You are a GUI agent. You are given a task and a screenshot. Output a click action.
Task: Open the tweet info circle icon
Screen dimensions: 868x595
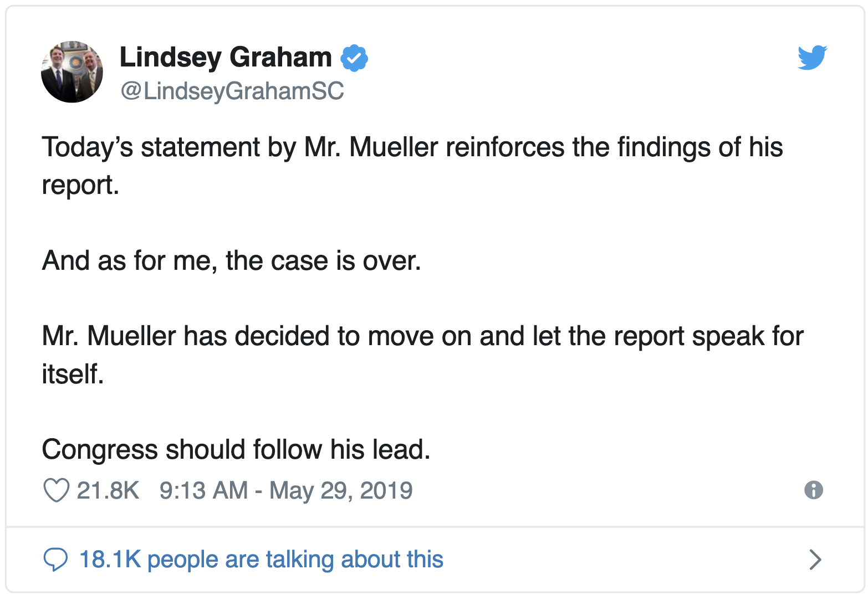click(x=813, y=490)
